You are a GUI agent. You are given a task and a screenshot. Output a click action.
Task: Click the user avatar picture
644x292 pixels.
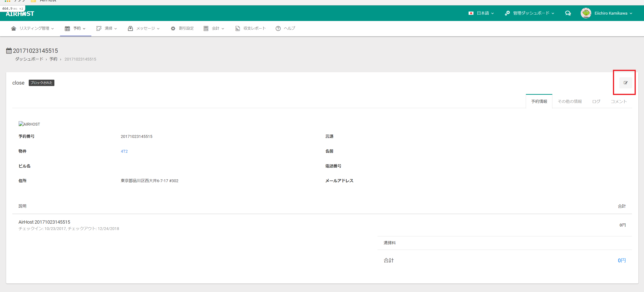pyautogui.click(x=586, y=13)
